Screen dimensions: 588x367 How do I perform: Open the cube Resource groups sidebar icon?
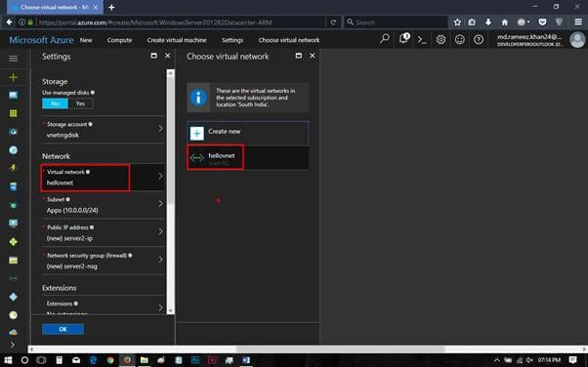[13, 132]
